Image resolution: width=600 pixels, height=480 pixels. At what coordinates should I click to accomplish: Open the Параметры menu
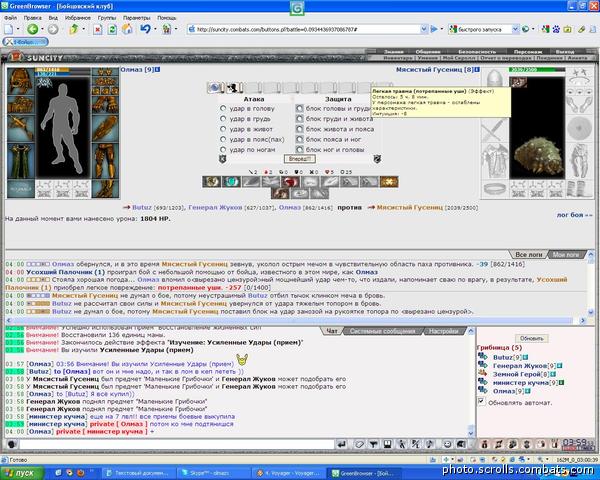pos(137,18)
